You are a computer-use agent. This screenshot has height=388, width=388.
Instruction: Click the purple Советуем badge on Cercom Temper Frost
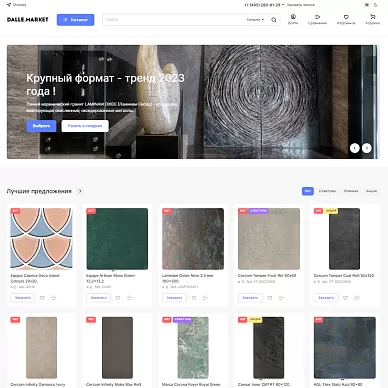pyautogui.click(x=258, y=211)
